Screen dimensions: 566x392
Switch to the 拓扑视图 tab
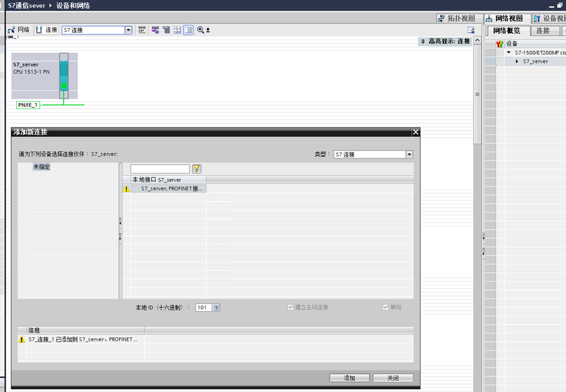pos(460,19)
